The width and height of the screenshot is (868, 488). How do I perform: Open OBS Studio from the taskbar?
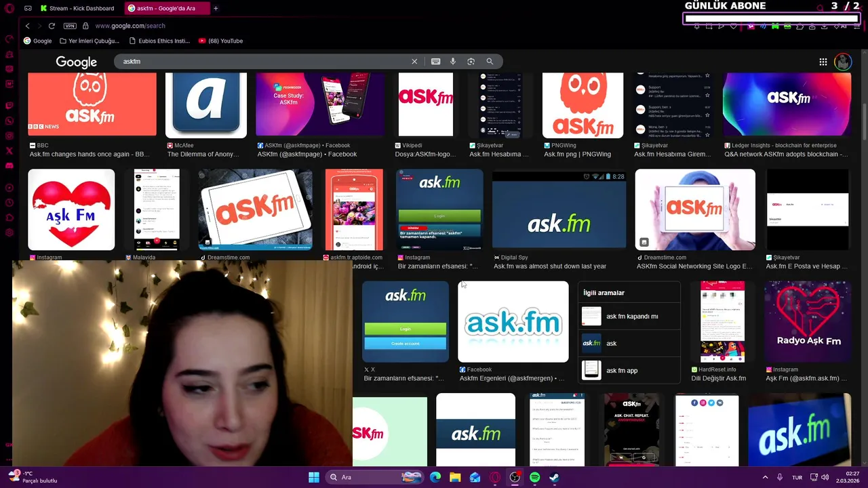click(515, 477)
